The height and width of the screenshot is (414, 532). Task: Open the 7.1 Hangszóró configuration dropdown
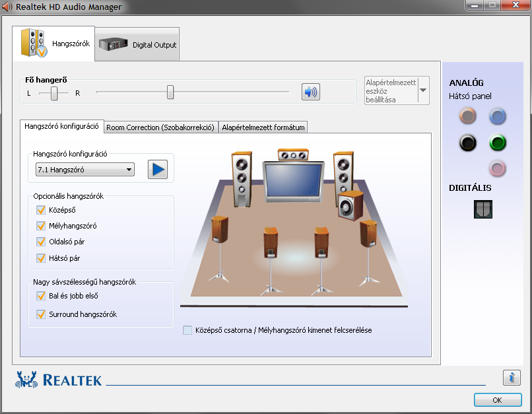[x=85, y=169]
